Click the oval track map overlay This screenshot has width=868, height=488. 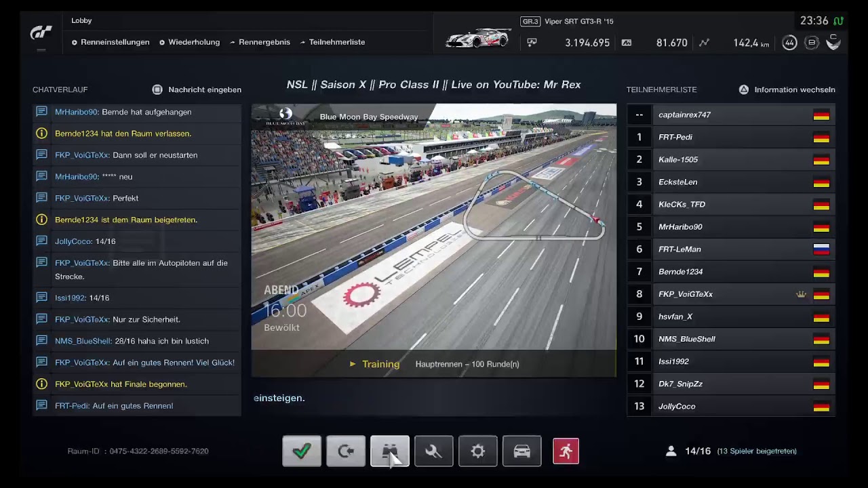coord(534,206)
